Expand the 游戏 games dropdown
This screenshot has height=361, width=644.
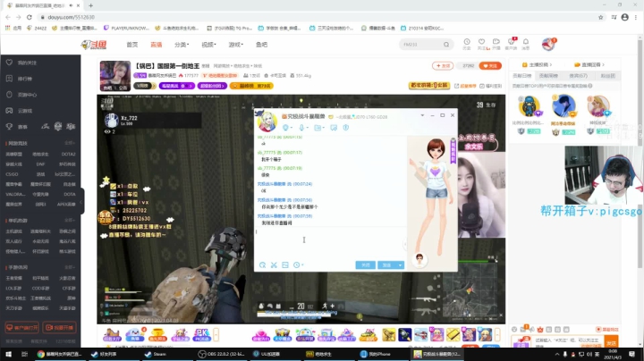click(x=236, y=45)
